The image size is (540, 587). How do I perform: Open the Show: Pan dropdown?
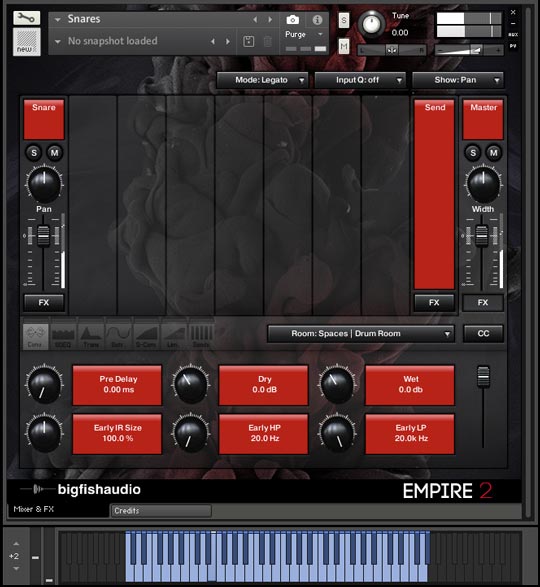458,80
